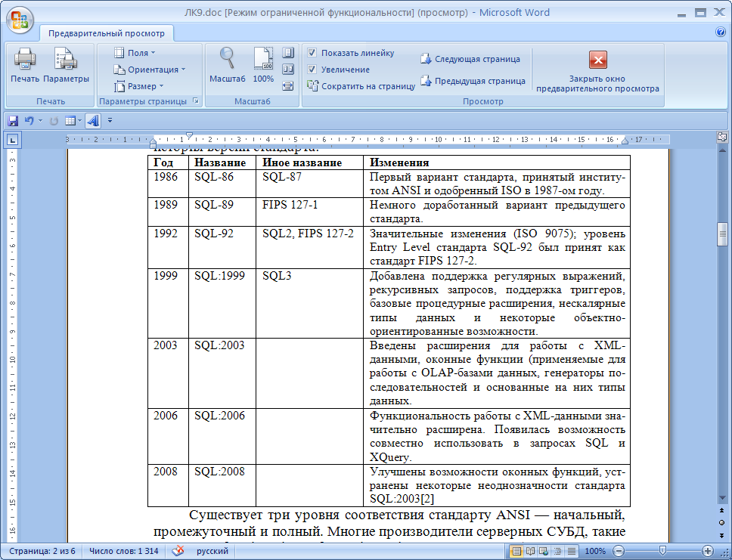
Task: Click the 100% zoom level in status bar
Action: [x=594, y=551]
